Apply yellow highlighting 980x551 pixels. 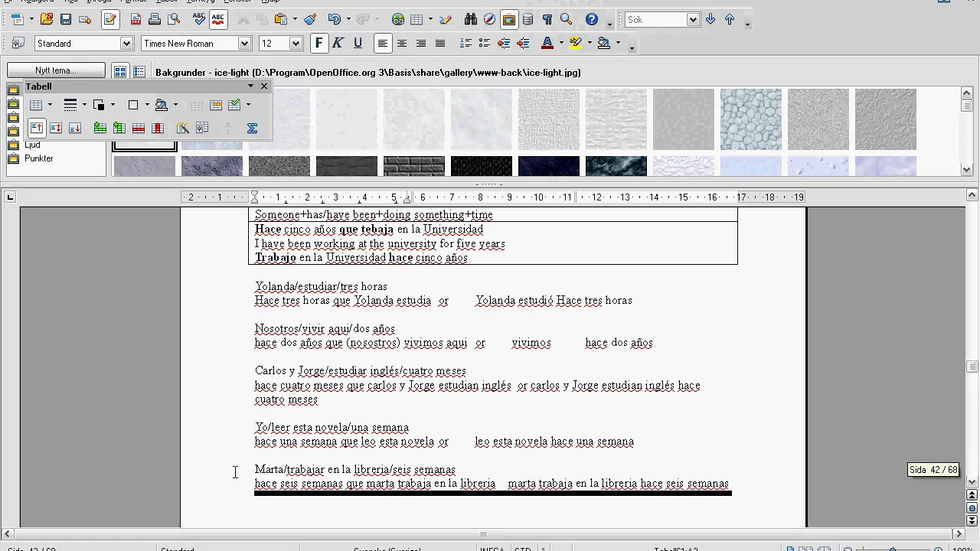click(576, 44)
